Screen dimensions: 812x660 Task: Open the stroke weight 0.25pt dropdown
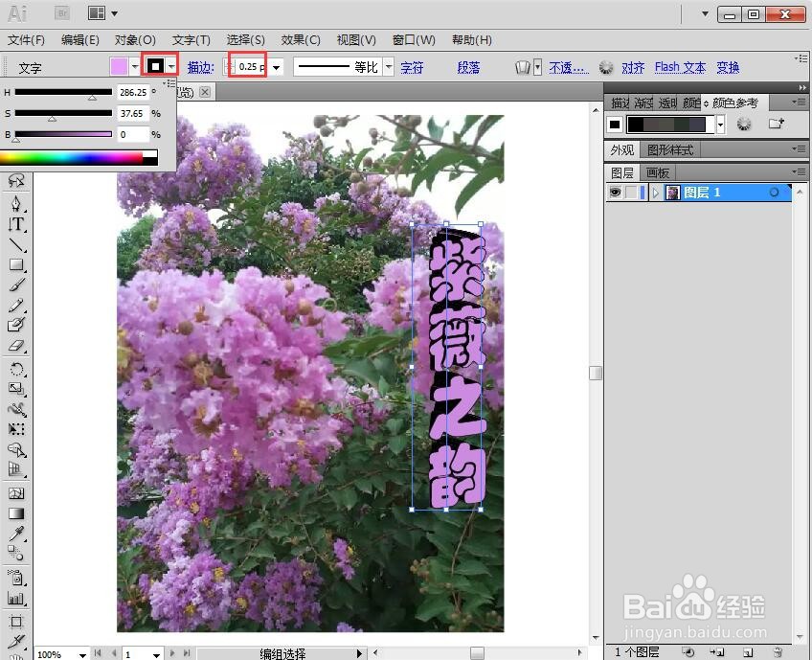(x=276, y=67)
